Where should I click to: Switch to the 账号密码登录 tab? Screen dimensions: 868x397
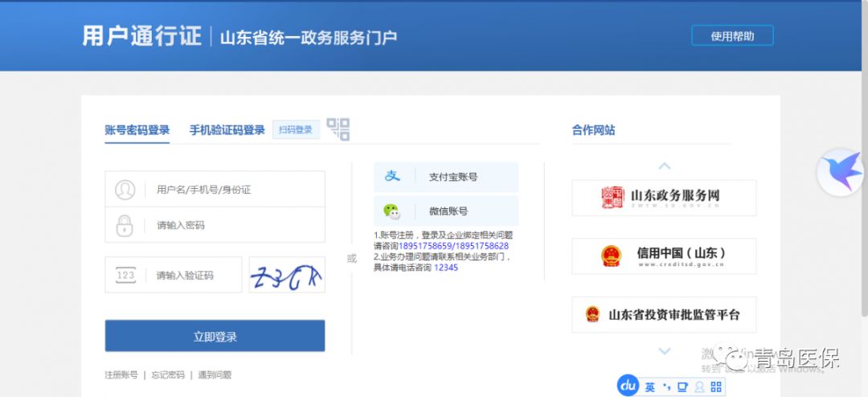137,130
